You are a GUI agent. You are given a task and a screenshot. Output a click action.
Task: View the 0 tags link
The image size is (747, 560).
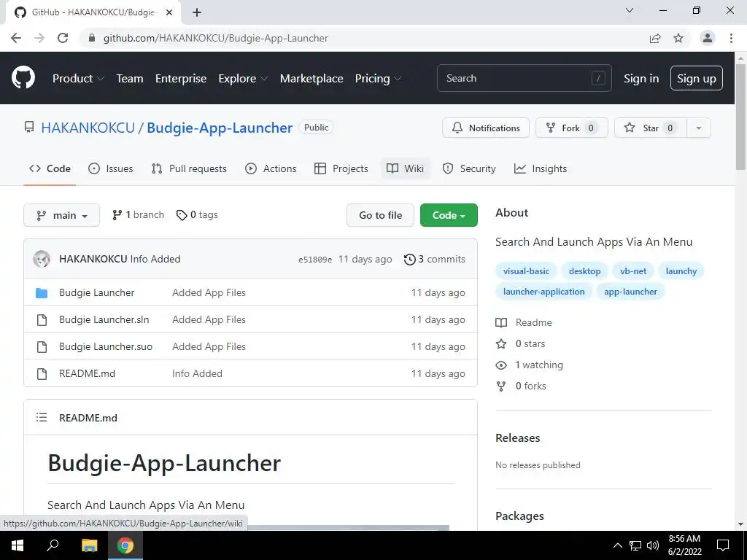(197, 215)
